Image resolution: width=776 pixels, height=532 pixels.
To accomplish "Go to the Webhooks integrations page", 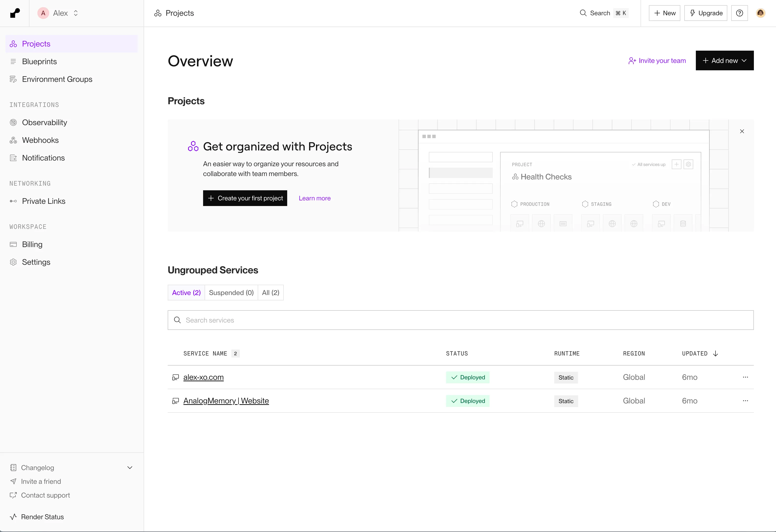I will tap(40, 140).
